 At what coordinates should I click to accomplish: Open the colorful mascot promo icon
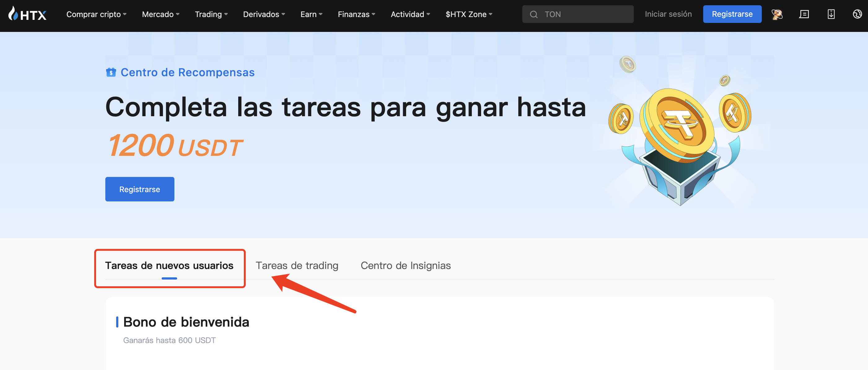pyautogui.click(x=777, y=14)
